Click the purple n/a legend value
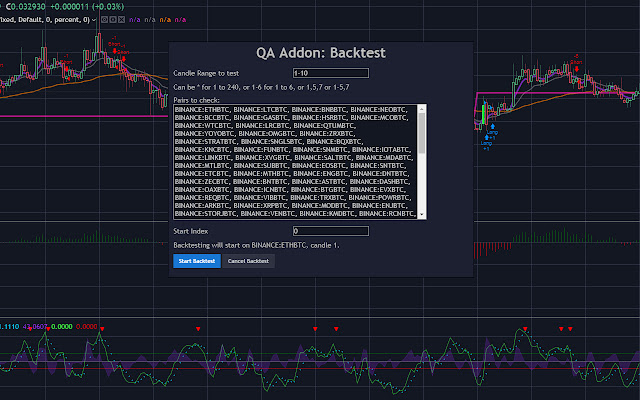Viewport: 640px width, 400px height. (x=135, y=20)
